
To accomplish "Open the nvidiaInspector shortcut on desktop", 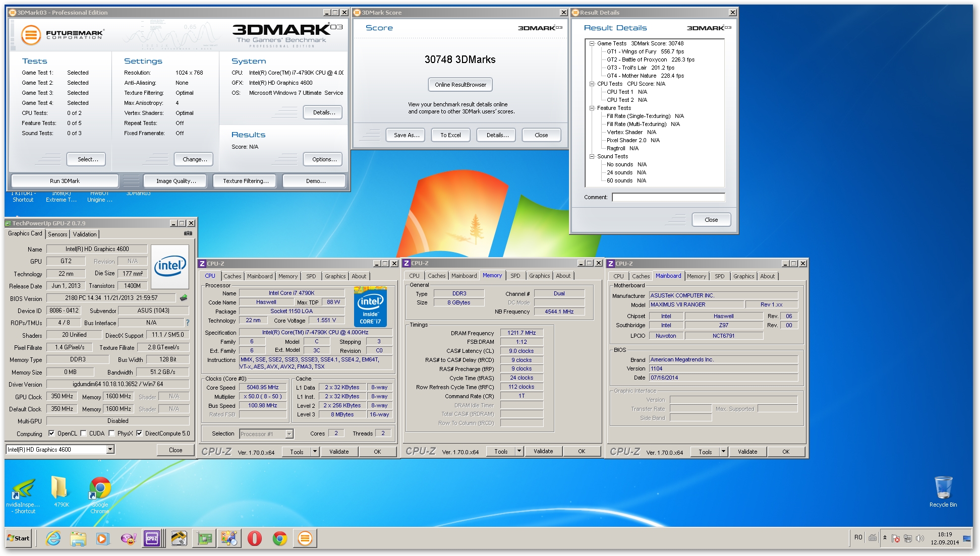I will [x=24, y=495].
